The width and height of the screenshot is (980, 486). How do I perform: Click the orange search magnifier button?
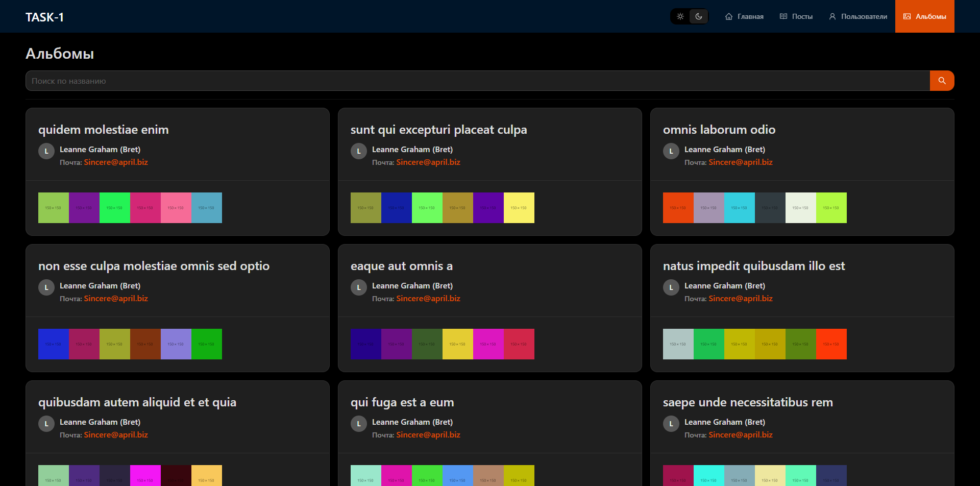pos(942,81)
